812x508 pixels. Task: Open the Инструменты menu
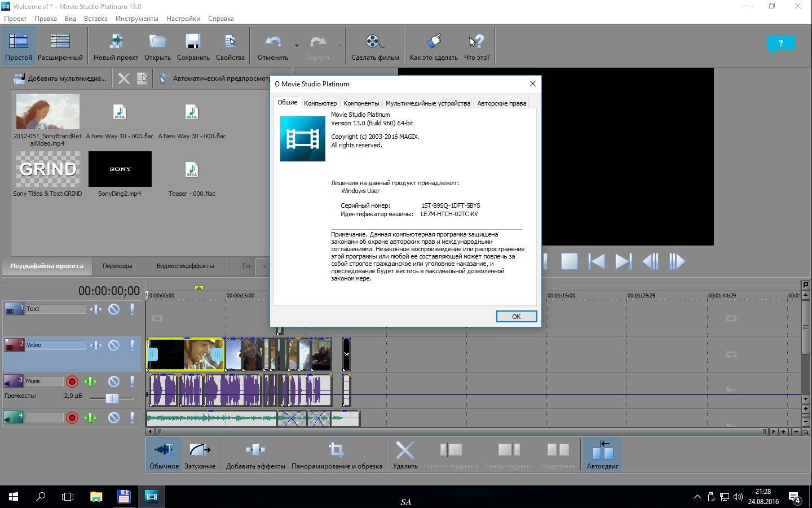137,18
